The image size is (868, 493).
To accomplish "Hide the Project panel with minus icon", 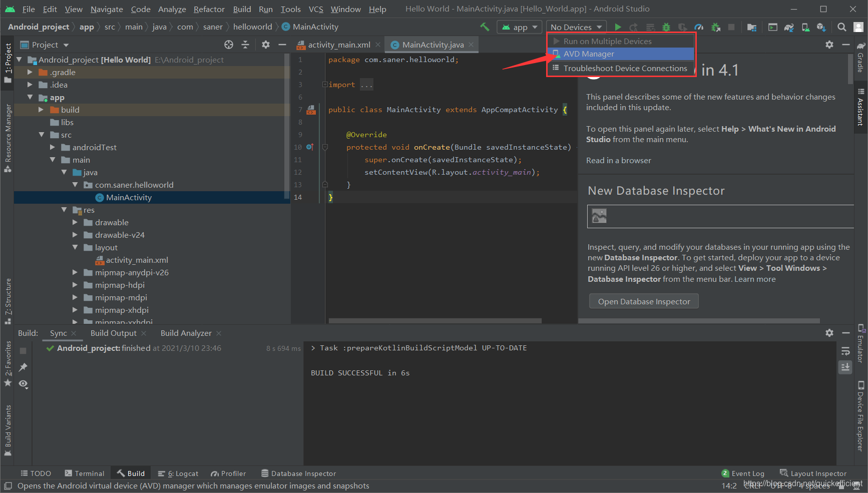I will (282, 45).
